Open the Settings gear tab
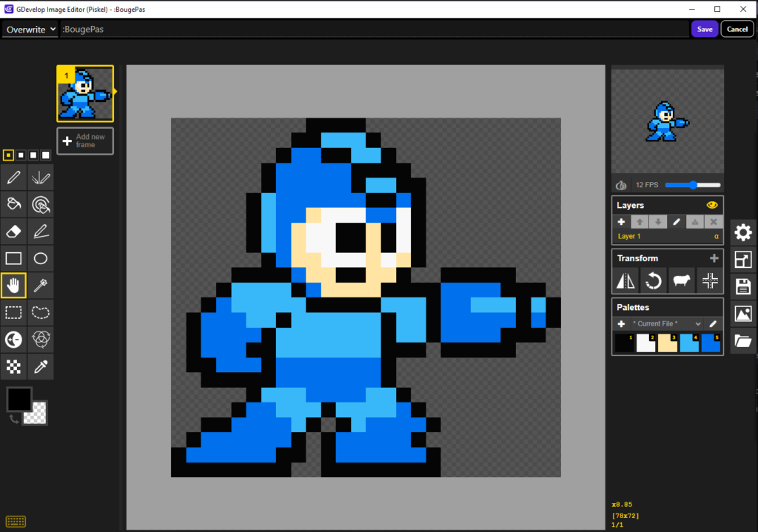This screenshot has width=758, height=532. click(x=743, y=232)
